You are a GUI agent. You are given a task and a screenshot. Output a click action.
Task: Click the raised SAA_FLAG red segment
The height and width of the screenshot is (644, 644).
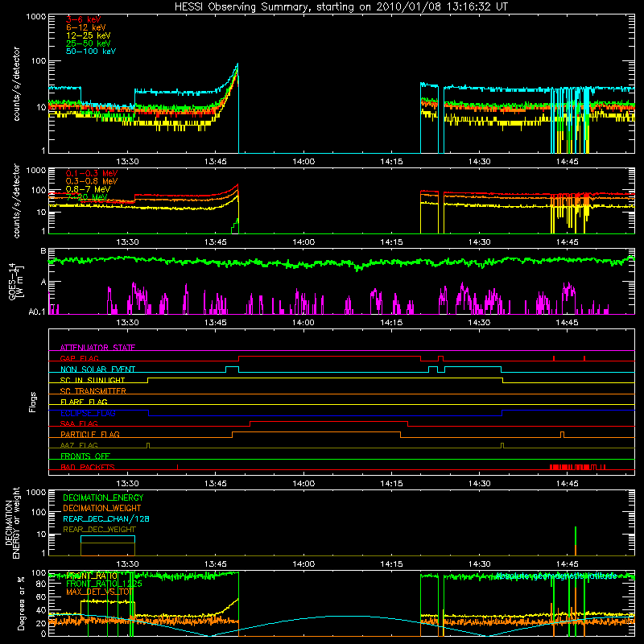(328, 422)
